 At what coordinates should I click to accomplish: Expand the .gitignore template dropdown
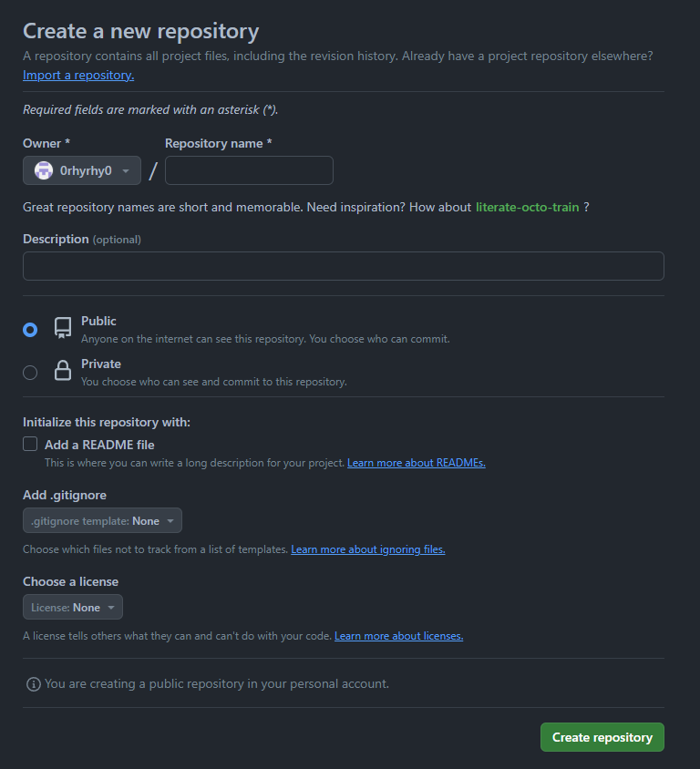point(102,521)
